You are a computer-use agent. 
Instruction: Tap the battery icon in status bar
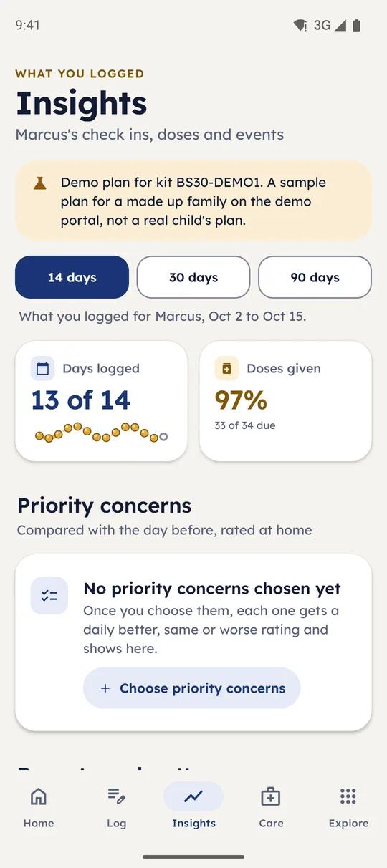coord(357,25)
